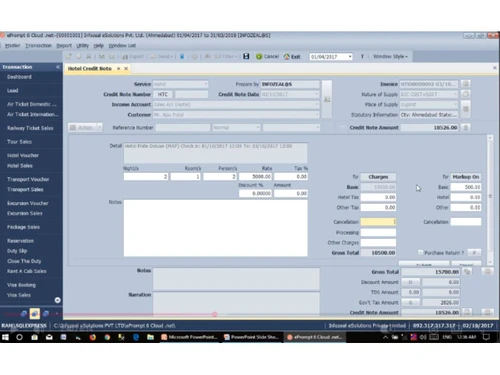Click the Charges button
This screenshot has width=500, height=375.
[x=378, y=177]
